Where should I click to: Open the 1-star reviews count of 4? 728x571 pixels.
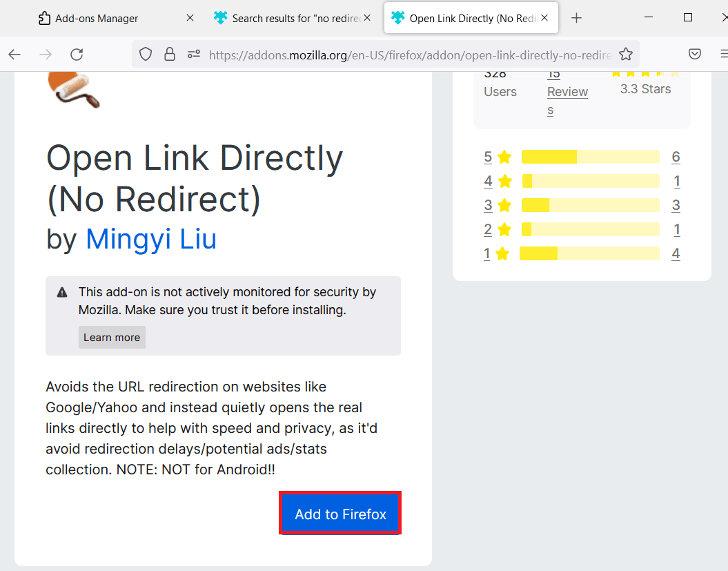[676, 253]
